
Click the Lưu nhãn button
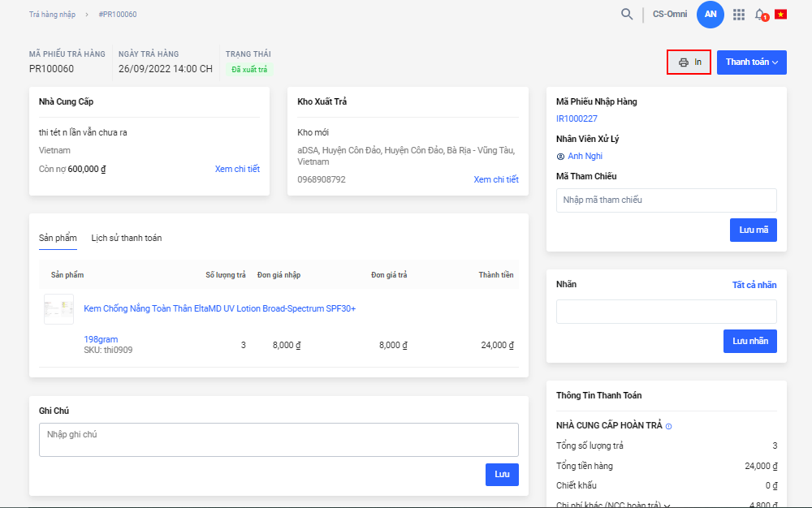pos(749,341)
